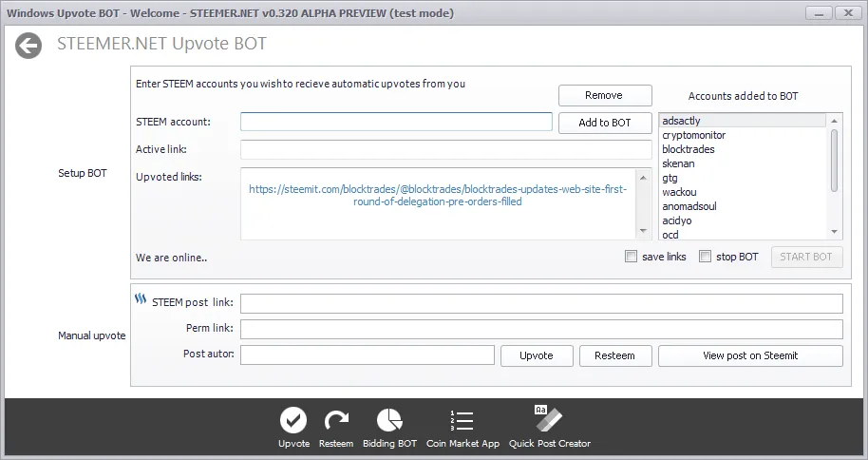868x460 pixels.
Task: Focus the STEEM post link field
Action: click(x=541, y=304)
